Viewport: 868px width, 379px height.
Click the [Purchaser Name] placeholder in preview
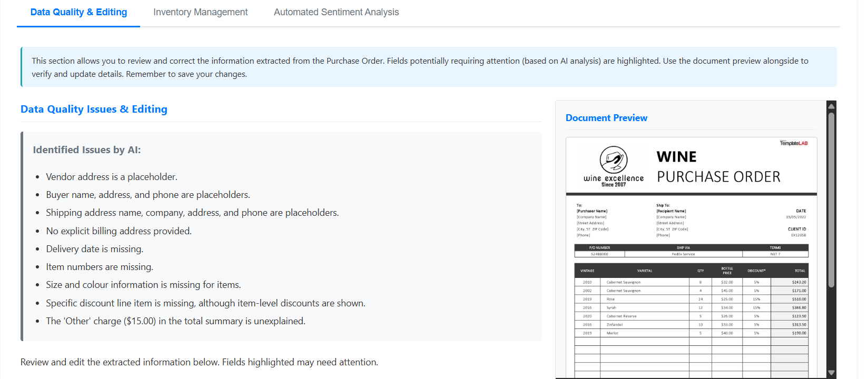click(x=592, y=211)
